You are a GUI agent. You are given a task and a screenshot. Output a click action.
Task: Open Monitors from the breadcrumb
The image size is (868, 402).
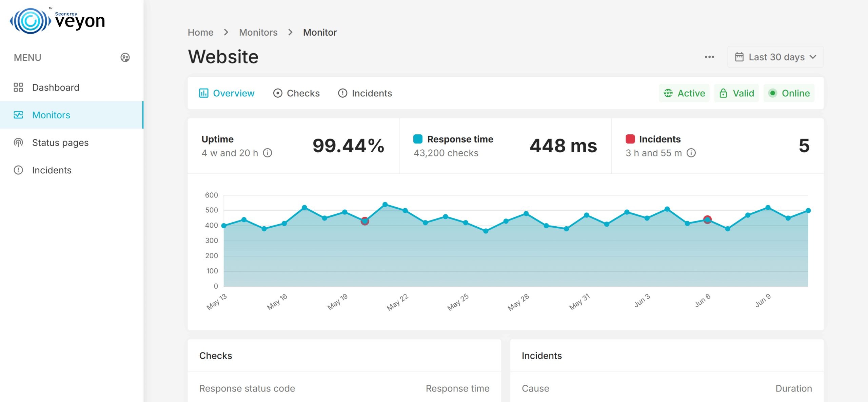(x=258, y=32)
